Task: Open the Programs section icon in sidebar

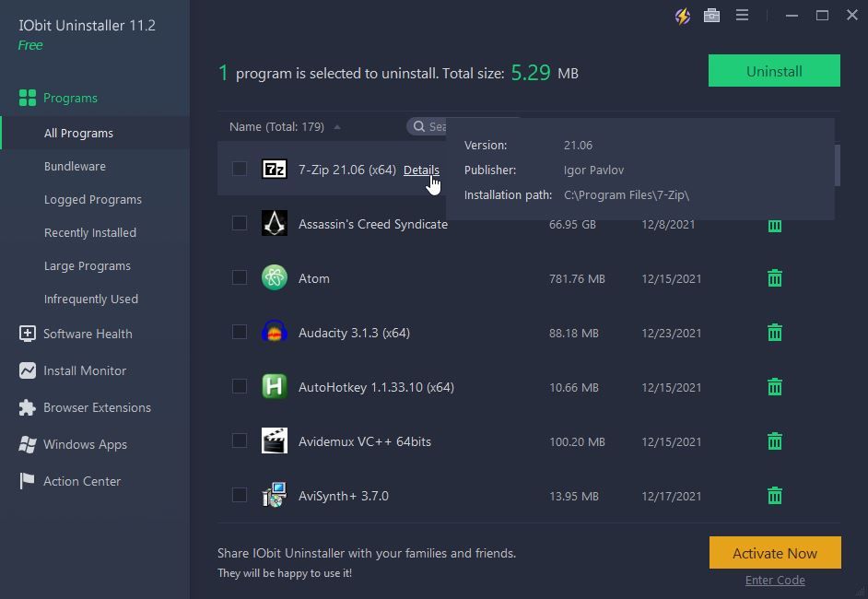Action: pos(25,98)
